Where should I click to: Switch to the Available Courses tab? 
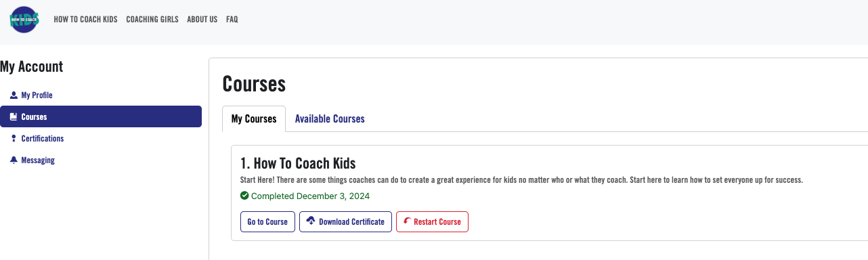coord(330,118)
